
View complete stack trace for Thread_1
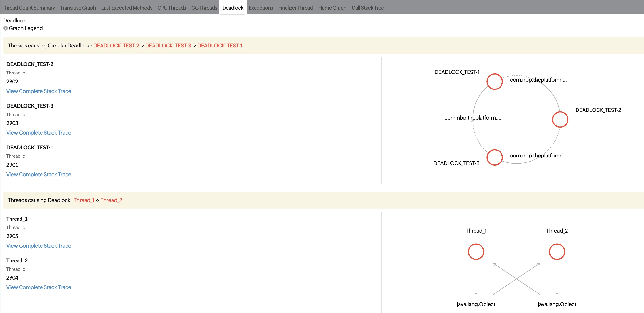39,246
